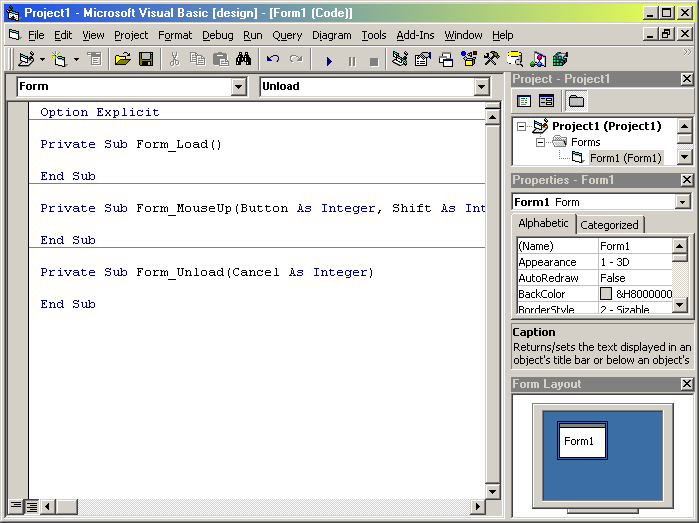This screenshot has width=699, height=523.
Task: Click the Redo arrow icon
Action: click(296, 59)
